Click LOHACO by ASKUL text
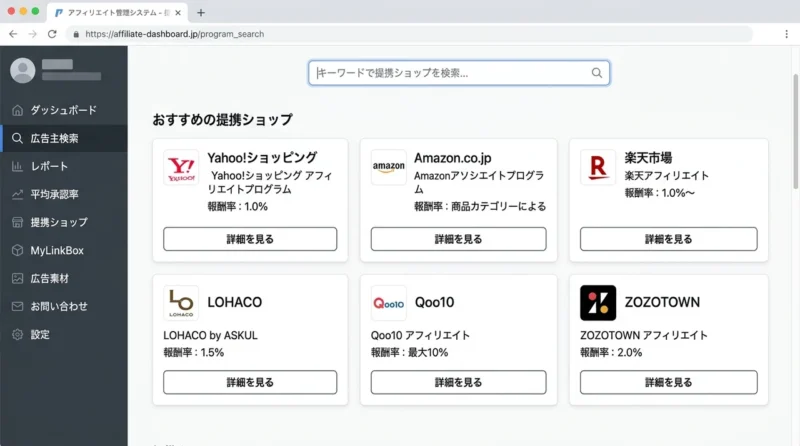Screen dimensions: 800x446 (x=210, y=335)
